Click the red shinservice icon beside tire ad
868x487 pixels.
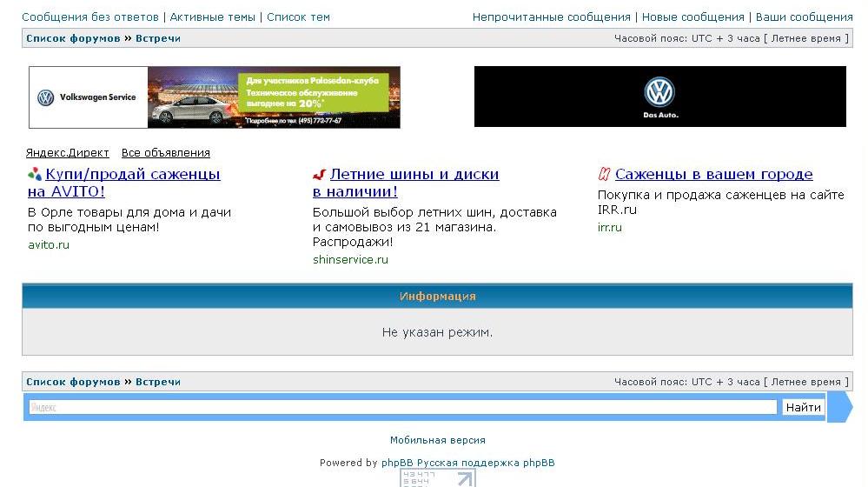(x=319, y=174)
